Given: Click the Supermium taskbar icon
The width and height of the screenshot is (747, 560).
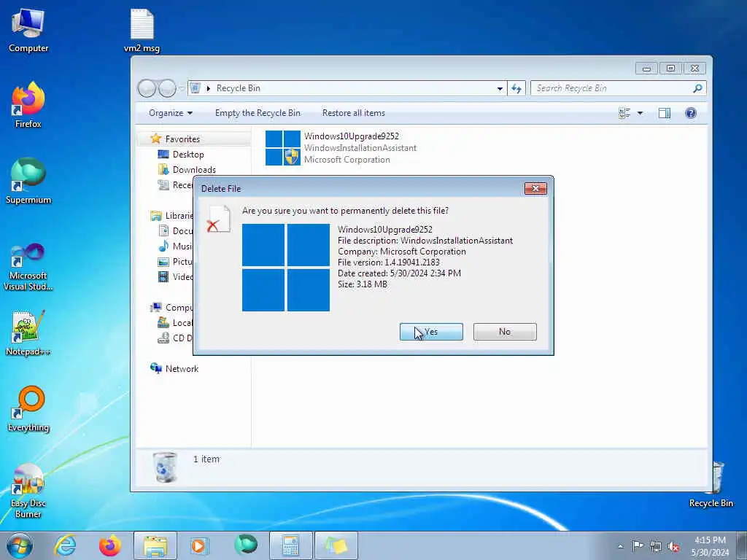Looking at the screenshot, I should tap(246, 545).
